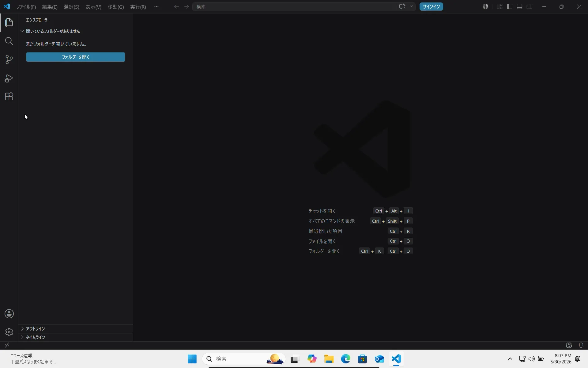The width and height of the screenshot is (588, 368).
Task: Click the half-shaded circle icon in the title bar
Action: click(485, 6)
